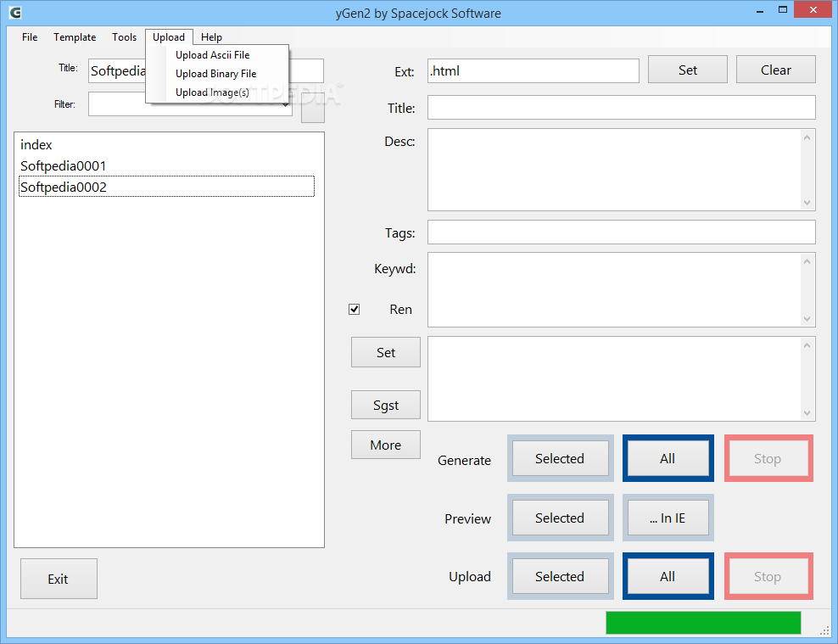
Task: Click the Generate Stop button
Action: coord(768,458)
